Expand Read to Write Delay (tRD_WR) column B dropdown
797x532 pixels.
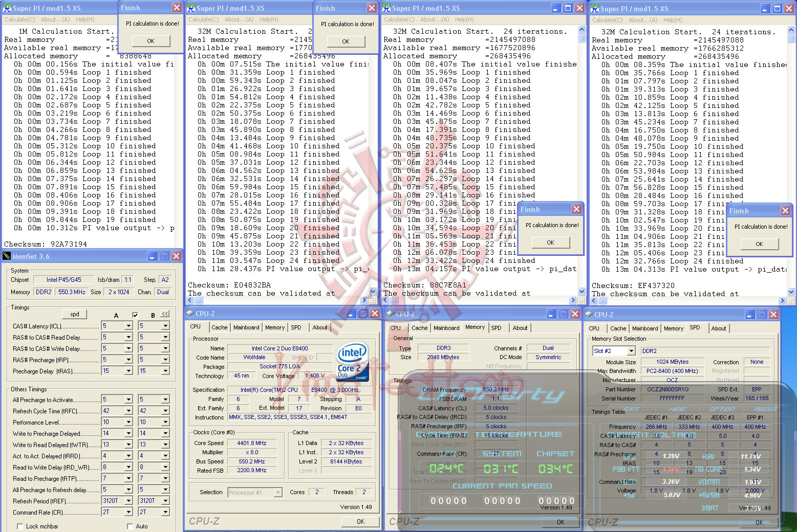click(165, 467)
